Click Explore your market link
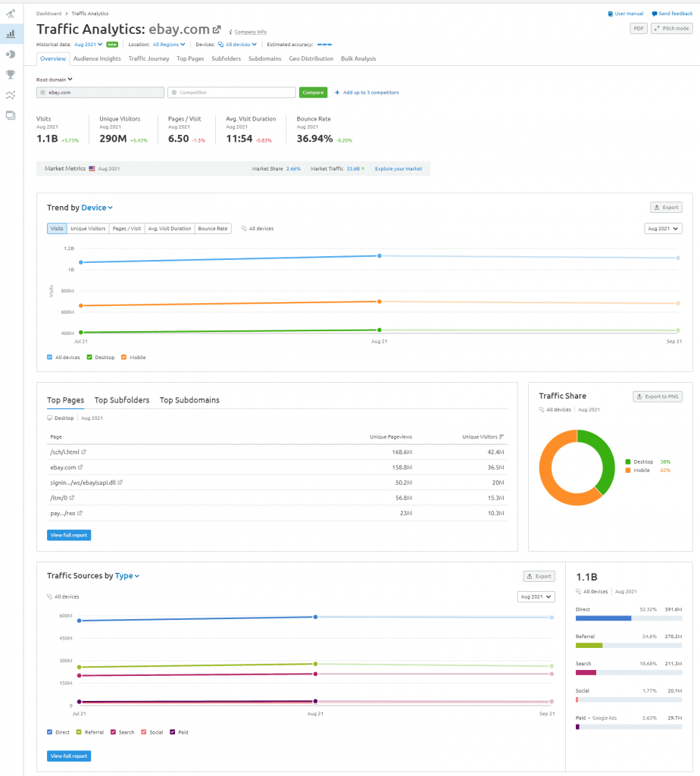 [x=398, y=169]
